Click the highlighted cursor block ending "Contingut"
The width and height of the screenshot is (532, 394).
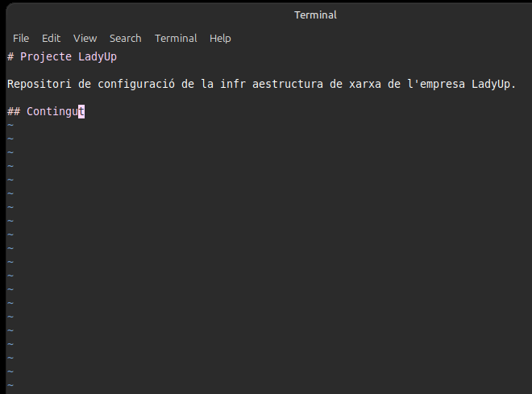(x=81, y=111)
